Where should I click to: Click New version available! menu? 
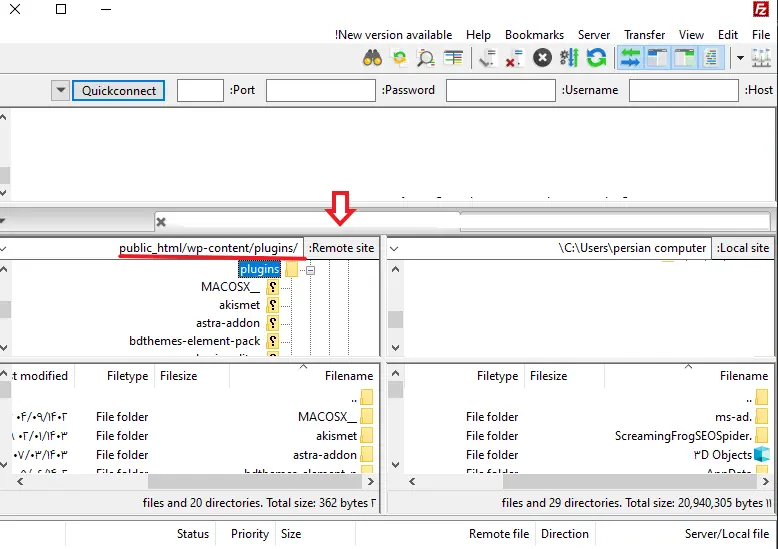(393, 35)
